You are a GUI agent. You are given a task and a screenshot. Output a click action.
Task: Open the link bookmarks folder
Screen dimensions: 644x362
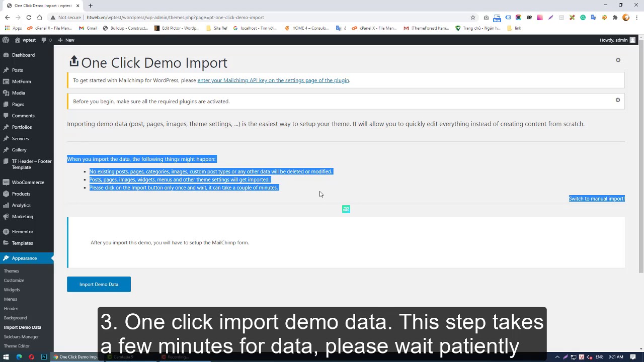click(x=514, y=28)
